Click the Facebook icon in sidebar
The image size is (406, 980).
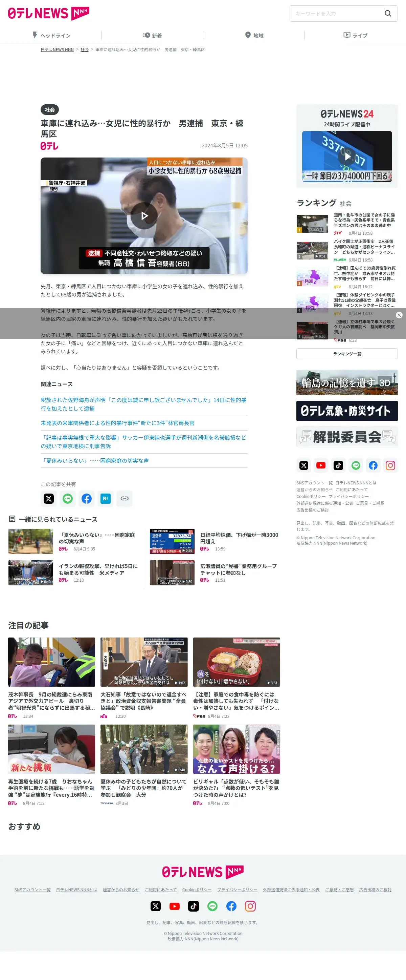pyautogui.click(x=373, y=465)
